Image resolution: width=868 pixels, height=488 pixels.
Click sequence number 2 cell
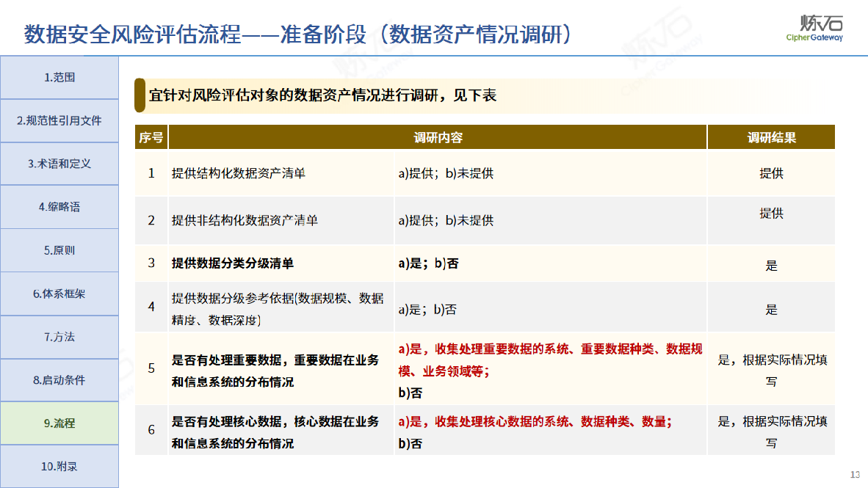[151, 220]
